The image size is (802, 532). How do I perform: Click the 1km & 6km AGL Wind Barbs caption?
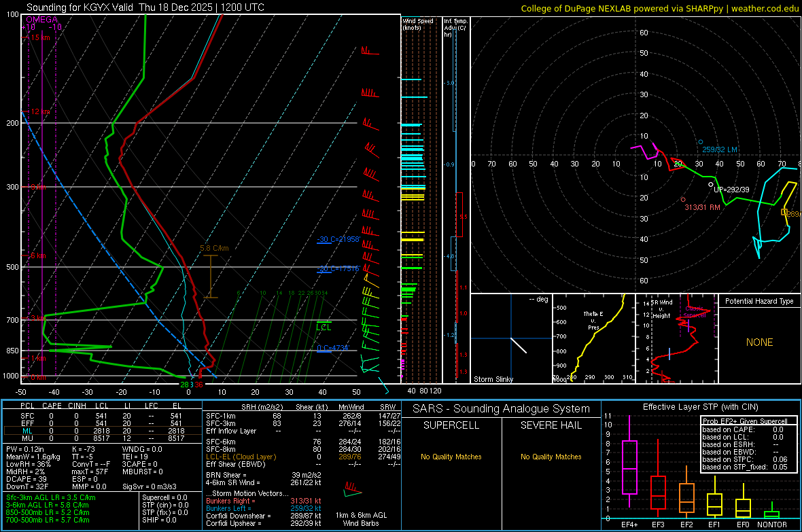point(361,519)
